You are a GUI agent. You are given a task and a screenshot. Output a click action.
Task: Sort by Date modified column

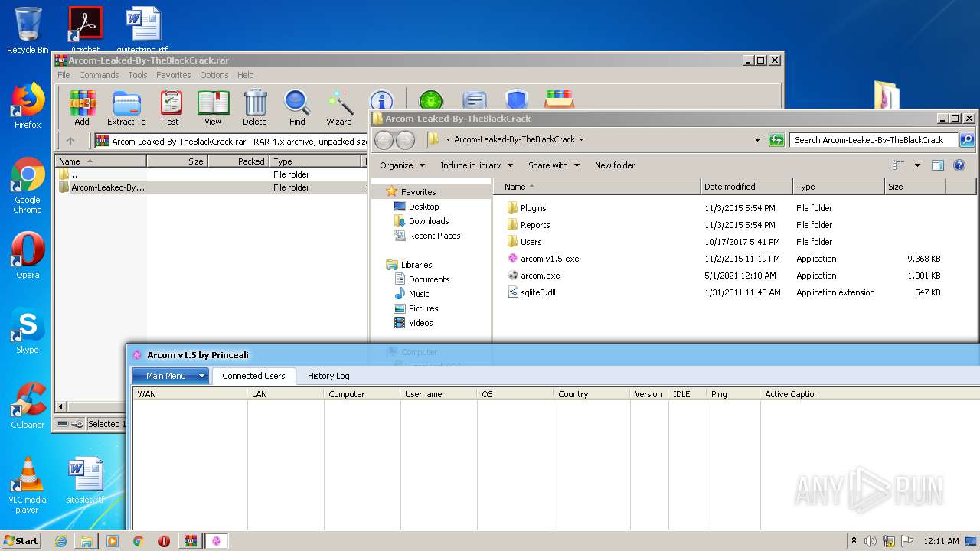click(746, 187)
